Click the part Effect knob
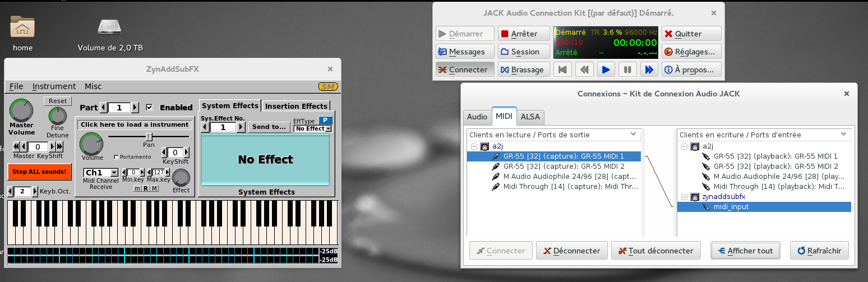This screenshot has height=282, width=868. coord(181,178)
